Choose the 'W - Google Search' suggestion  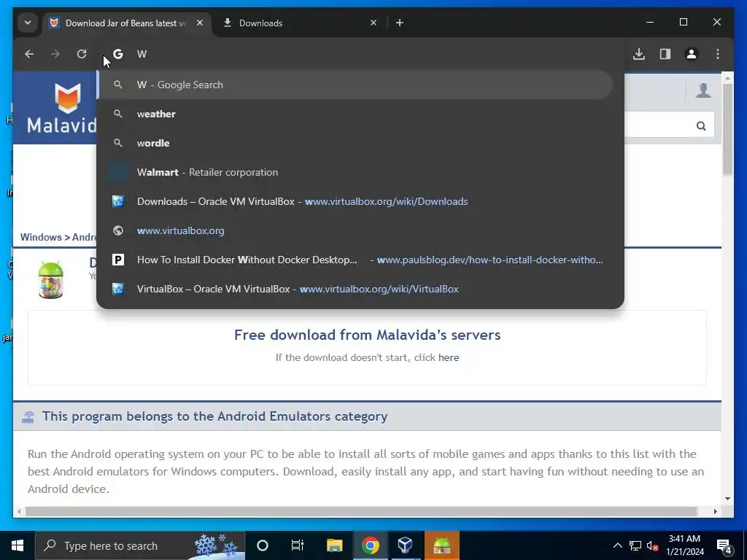355,85
